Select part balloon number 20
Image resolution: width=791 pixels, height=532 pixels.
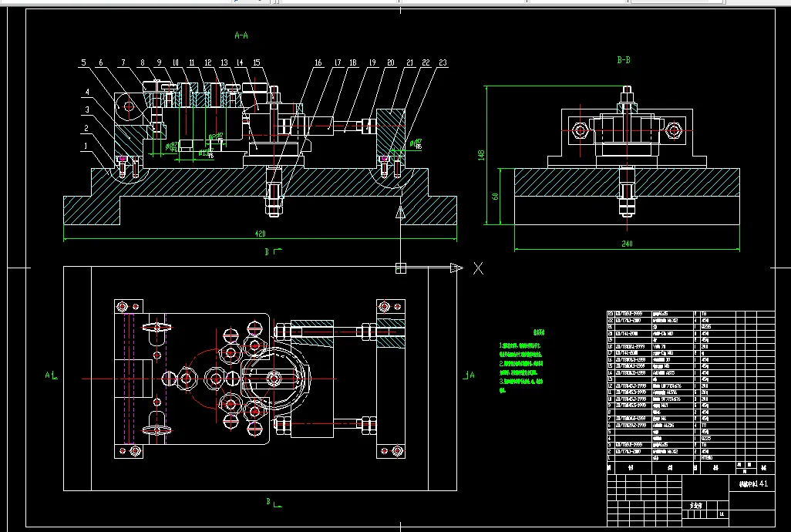390,62
